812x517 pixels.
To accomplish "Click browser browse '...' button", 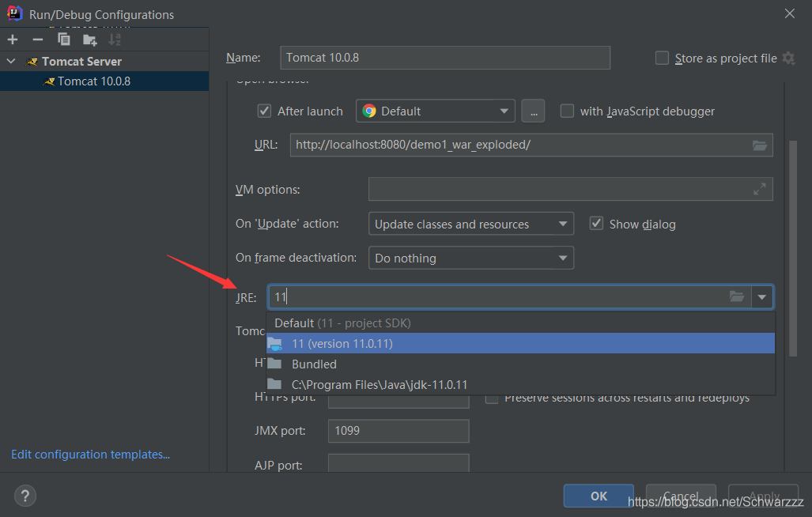I will (x=533, y=111).
